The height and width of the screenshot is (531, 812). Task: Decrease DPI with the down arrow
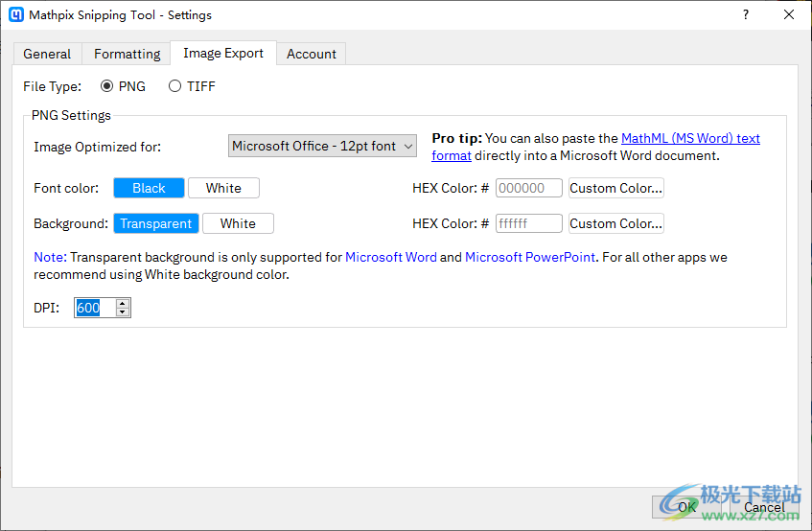pos(122,312)
